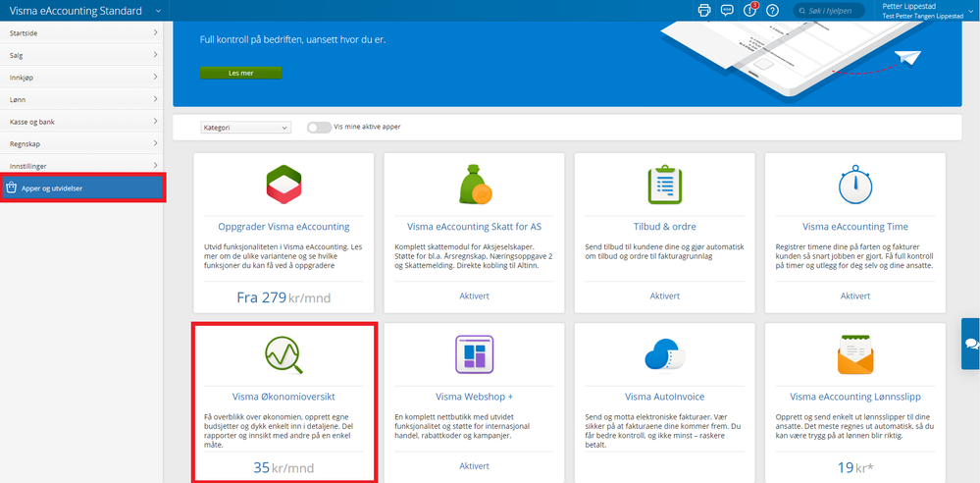The width and height of the screenshot is (980, 483).
Task: Open the floating chat widget on right edge
Action: point(970,344)
